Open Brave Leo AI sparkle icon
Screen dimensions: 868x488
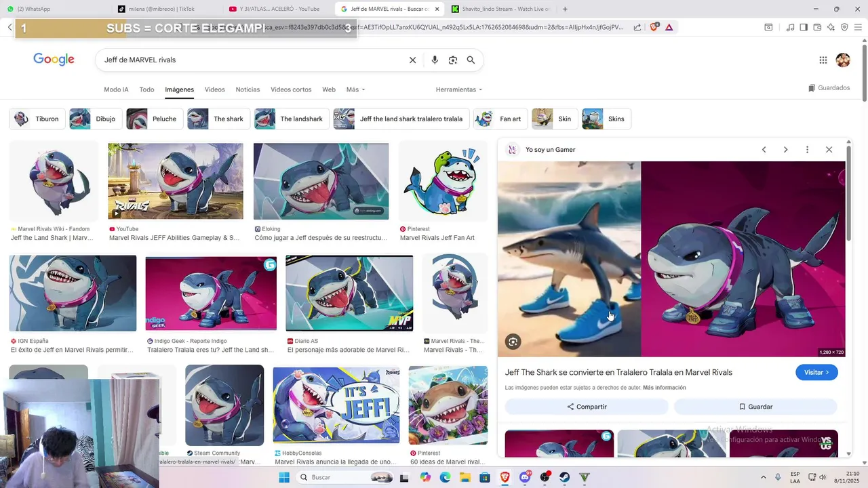click(831, 27)
